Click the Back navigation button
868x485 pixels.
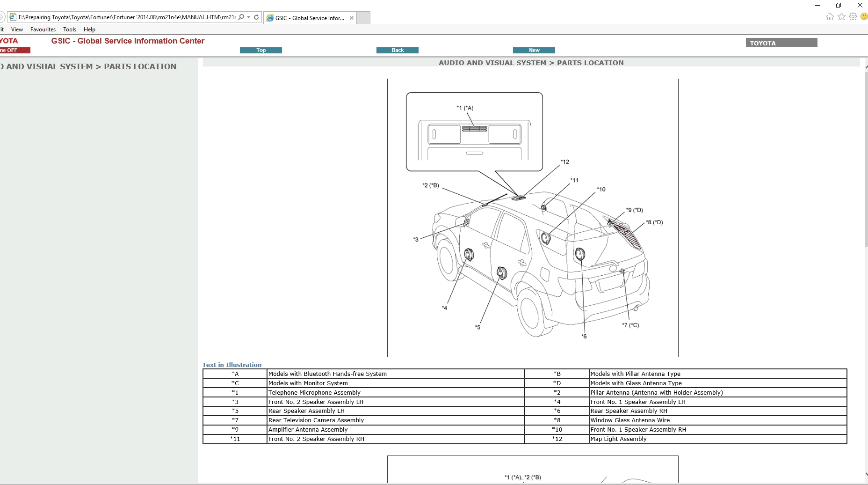[x=398, y=50]
